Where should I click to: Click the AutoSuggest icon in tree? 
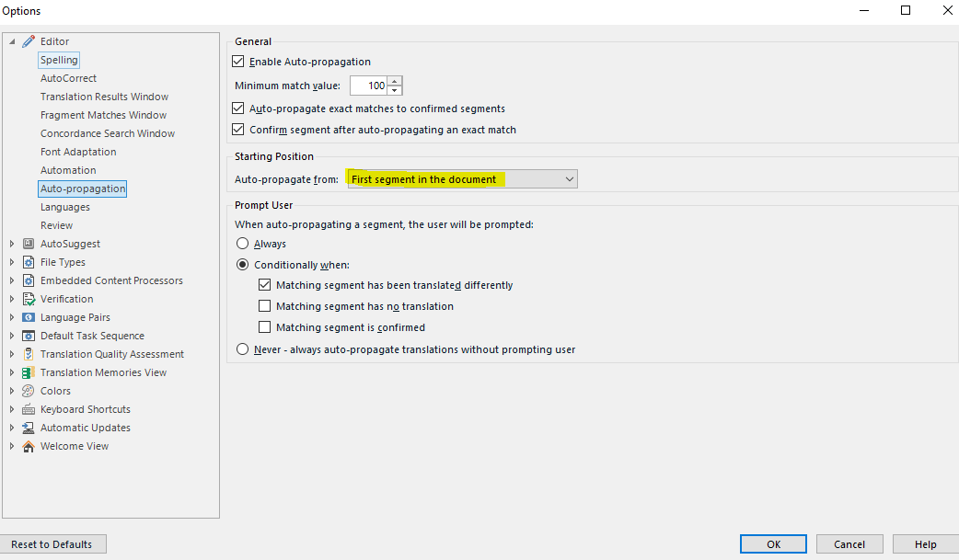(x=29, y=244)
